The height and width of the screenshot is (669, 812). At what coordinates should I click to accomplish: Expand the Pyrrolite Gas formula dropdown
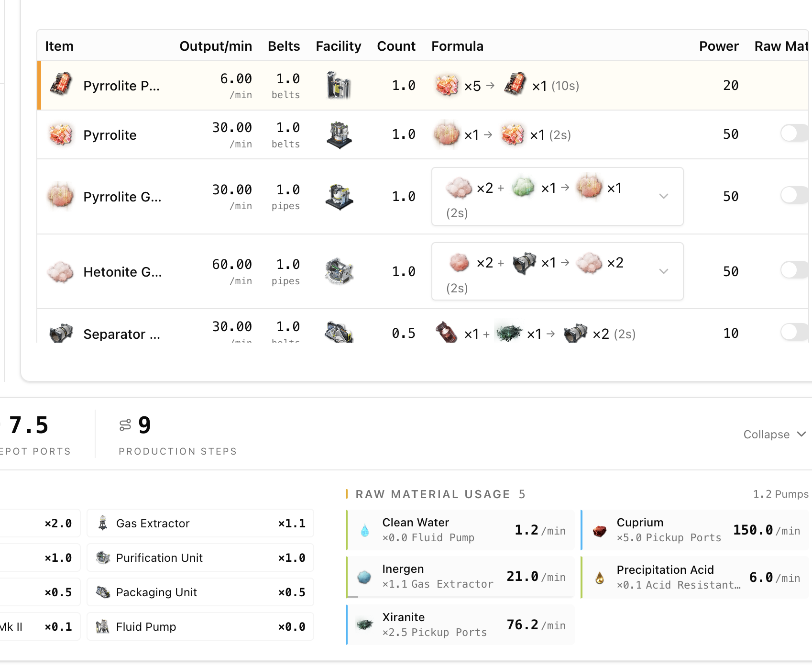664,196
